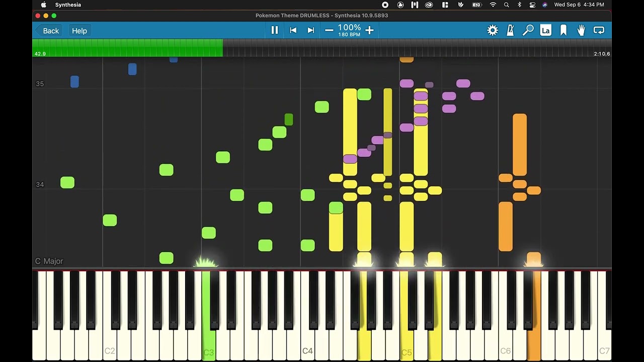Click the 2:10.6 total duration label

[x=602, y=54]
